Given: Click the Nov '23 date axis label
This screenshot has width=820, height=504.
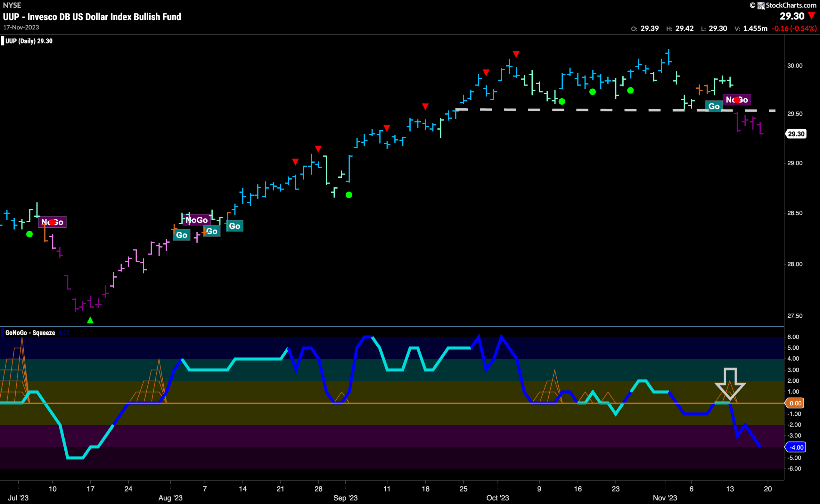Looking at the screenshot, I should tap(665, 498).
